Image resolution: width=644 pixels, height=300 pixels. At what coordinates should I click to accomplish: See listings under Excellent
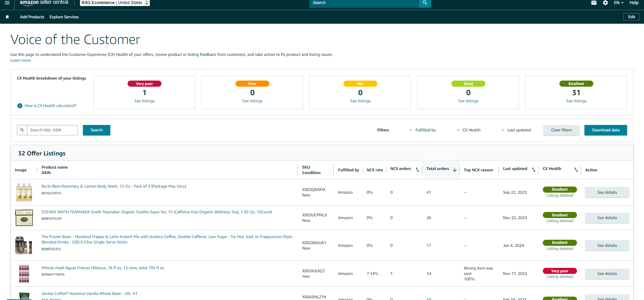576,101
